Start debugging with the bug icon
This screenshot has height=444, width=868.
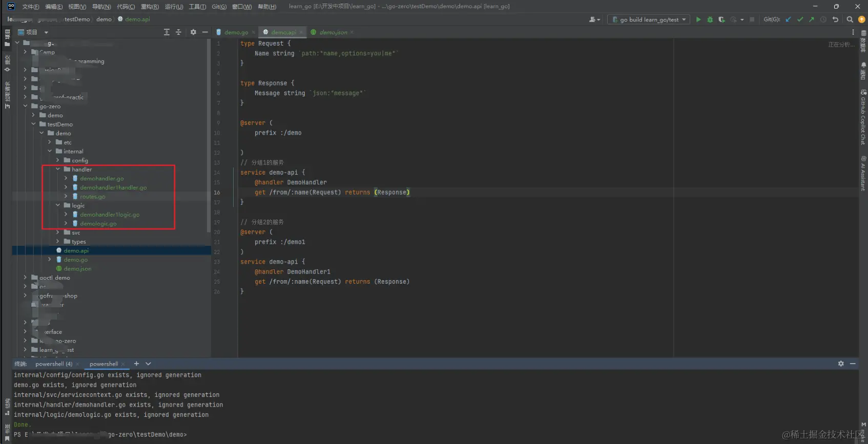(710, 19)
